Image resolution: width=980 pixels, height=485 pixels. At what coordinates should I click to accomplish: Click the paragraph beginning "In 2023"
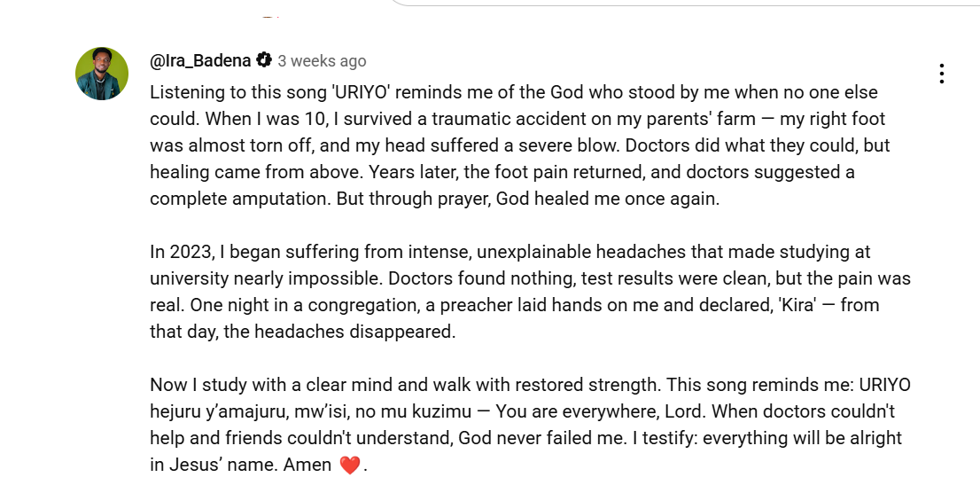[x=530, y=292]
